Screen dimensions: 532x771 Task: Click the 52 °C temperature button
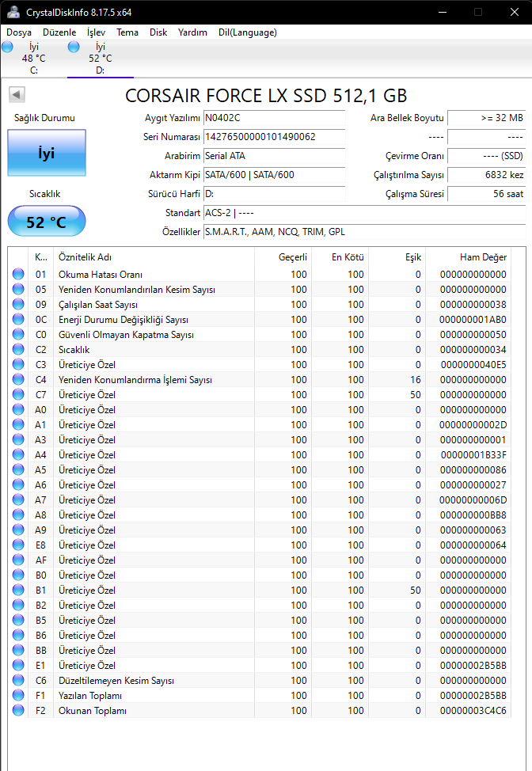47,222
